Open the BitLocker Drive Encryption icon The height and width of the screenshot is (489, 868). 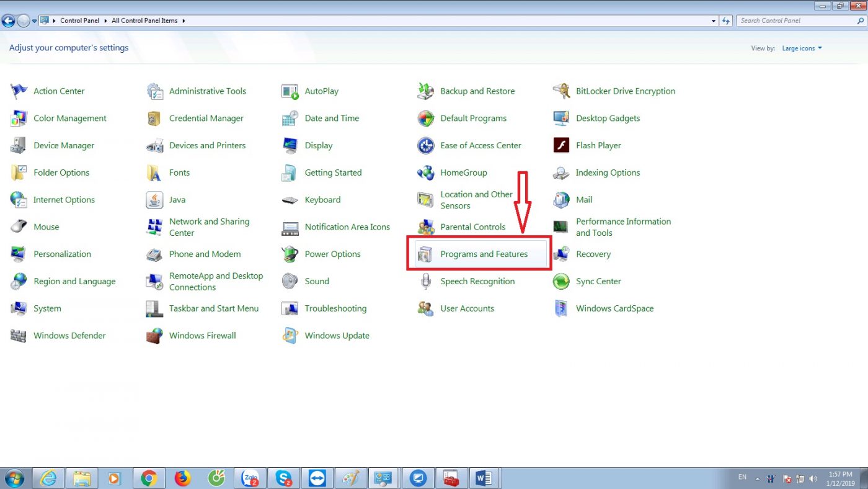click(x=561, y=91)
